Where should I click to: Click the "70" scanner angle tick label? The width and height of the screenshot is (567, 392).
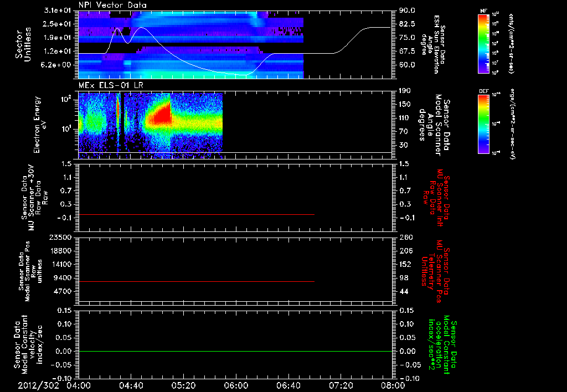click(403, 132)
